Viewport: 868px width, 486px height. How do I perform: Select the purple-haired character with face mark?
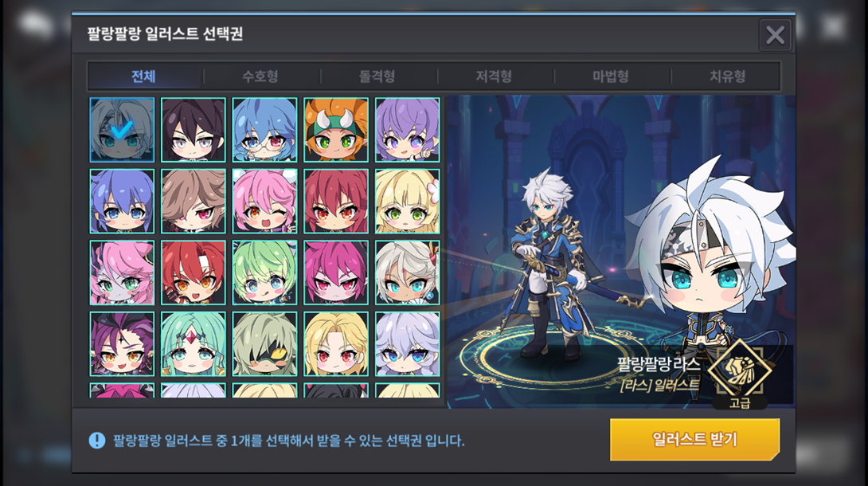122,344
